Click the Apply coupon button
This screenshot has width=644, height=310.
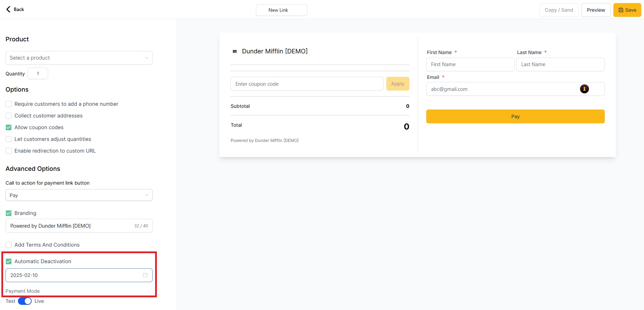pyautogui.click(x=398, y=84)
